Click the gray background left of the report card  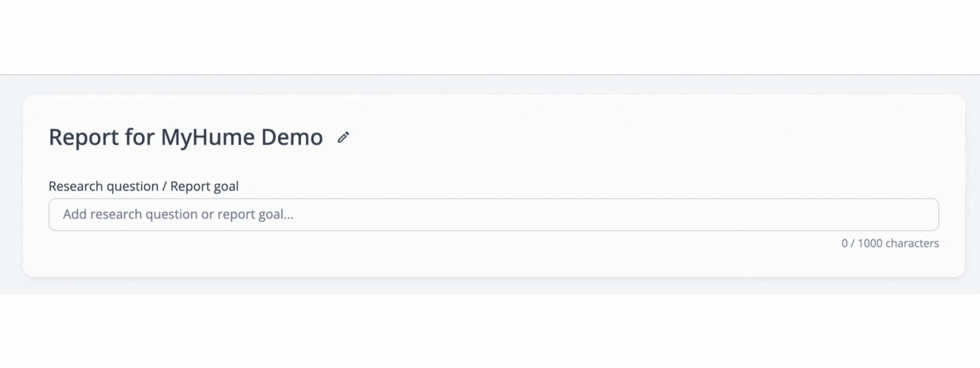coord(11,184)
